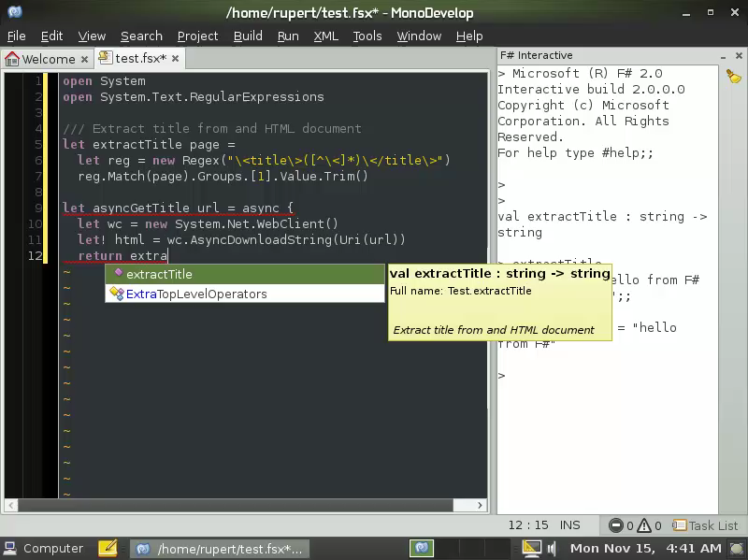Click "Extract title from and HTML document" in the tooltip

[x=494, y=330]
